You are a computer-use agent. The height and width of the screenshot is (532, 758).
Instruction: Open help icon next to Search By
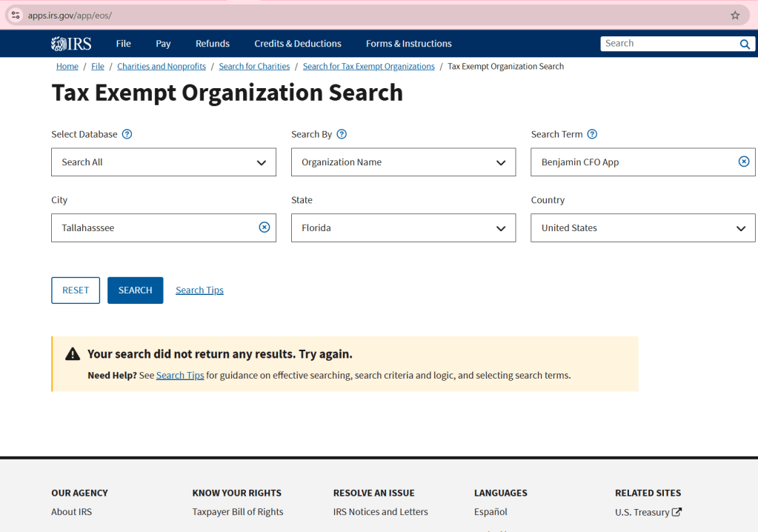pyautogui.click(x=342, y=134)
